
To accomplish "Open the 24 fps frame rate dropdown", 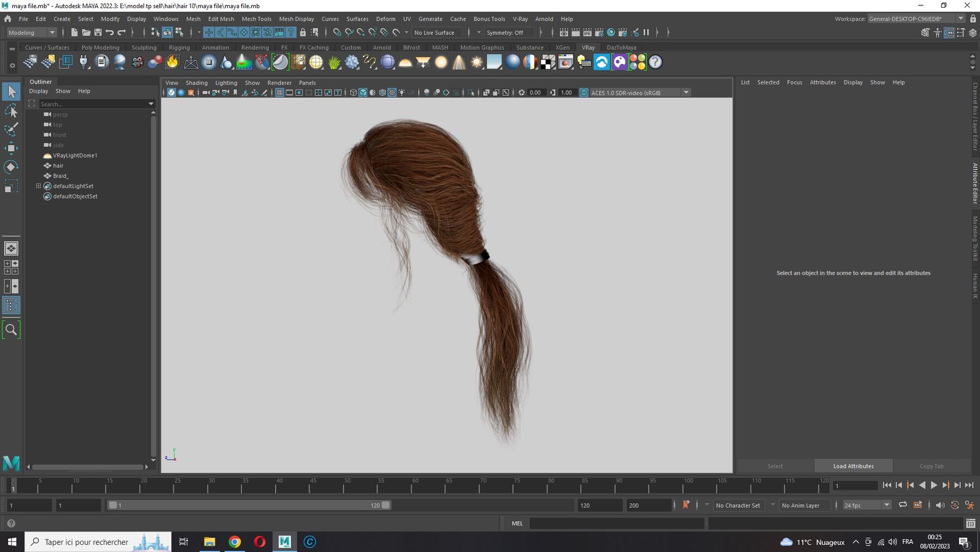I will (x=866, y=505).
